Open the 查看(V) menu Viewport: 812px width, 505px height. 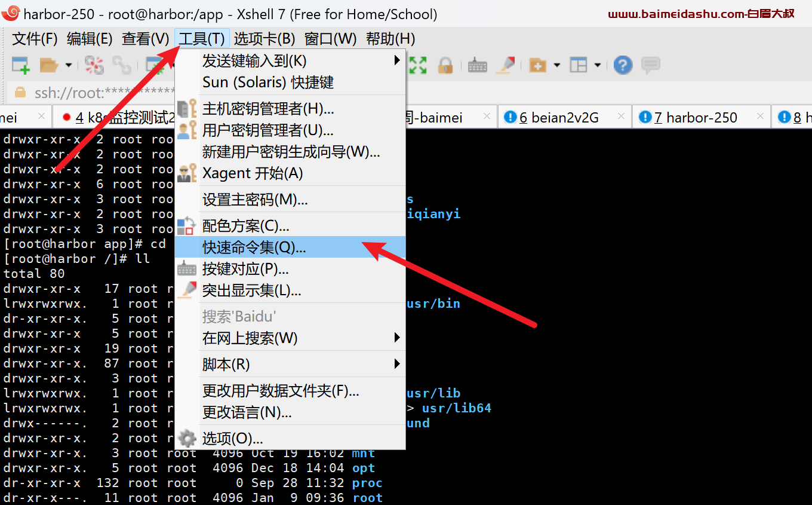click(x=146, y=39)
